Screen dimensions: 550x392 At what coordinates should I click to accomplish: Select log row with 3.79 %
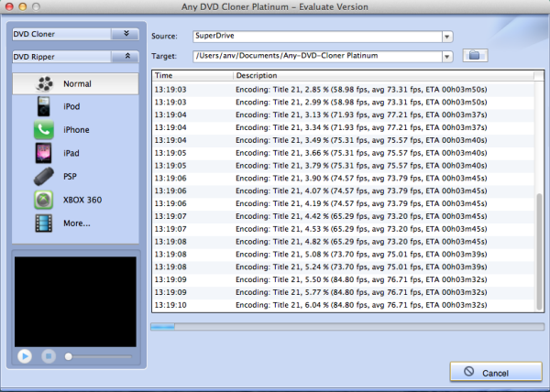(x=344, y=166)
